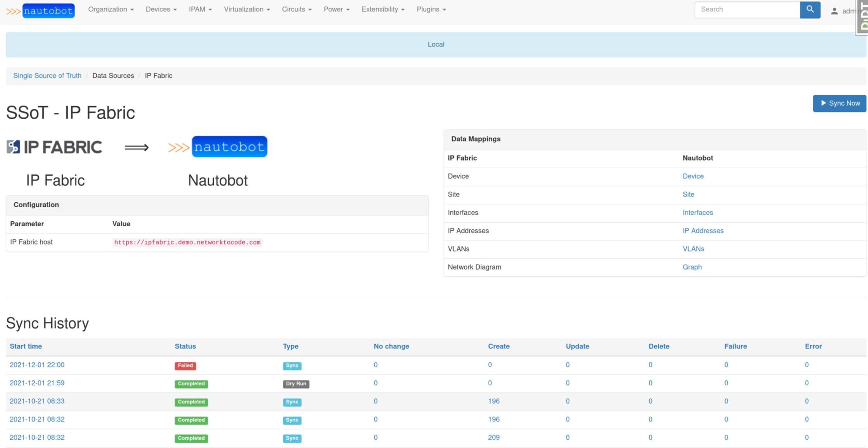Click the IP Fabric breadcrumb
This screenshot has height=448, width=868.
point(159,76)
